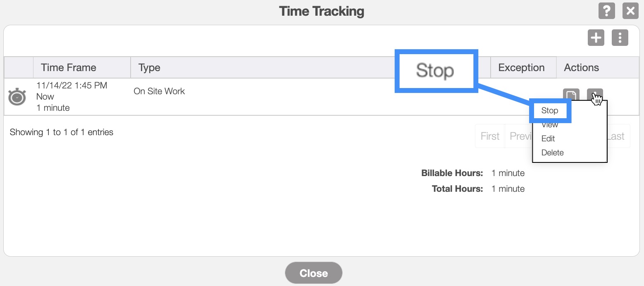This screenshot has height=286, width=644.
Task: Click the plus icon to add time entry
Action: (596, 38)
